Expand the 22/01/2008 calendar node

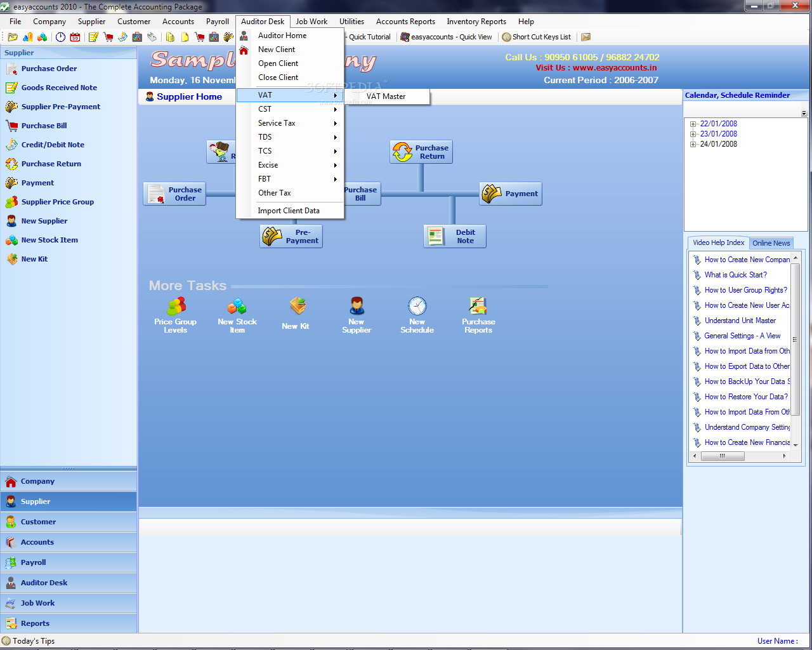693,124
